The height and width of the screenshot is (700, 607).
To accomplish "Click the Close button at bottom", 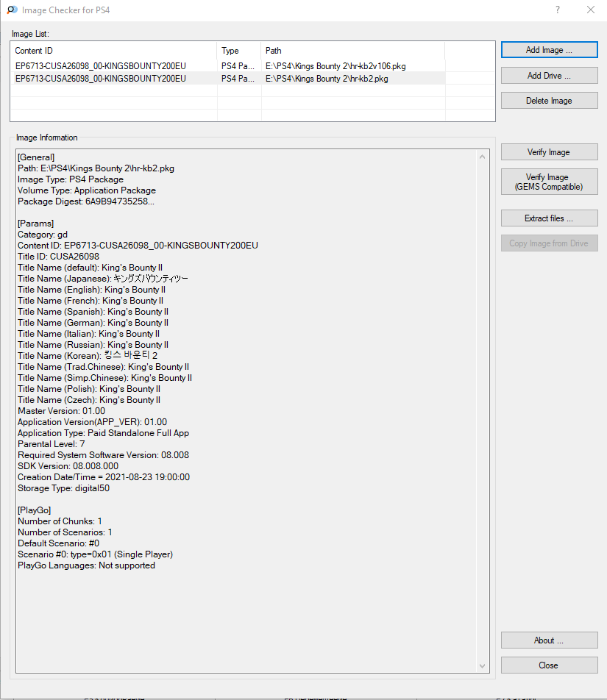I will [549, 665].
